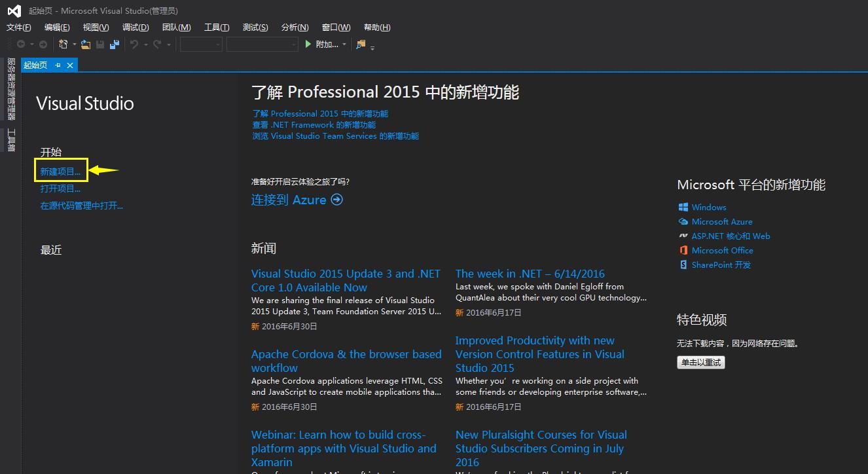Click the Azure connect arrow circle icon

[x=337, y=200]
